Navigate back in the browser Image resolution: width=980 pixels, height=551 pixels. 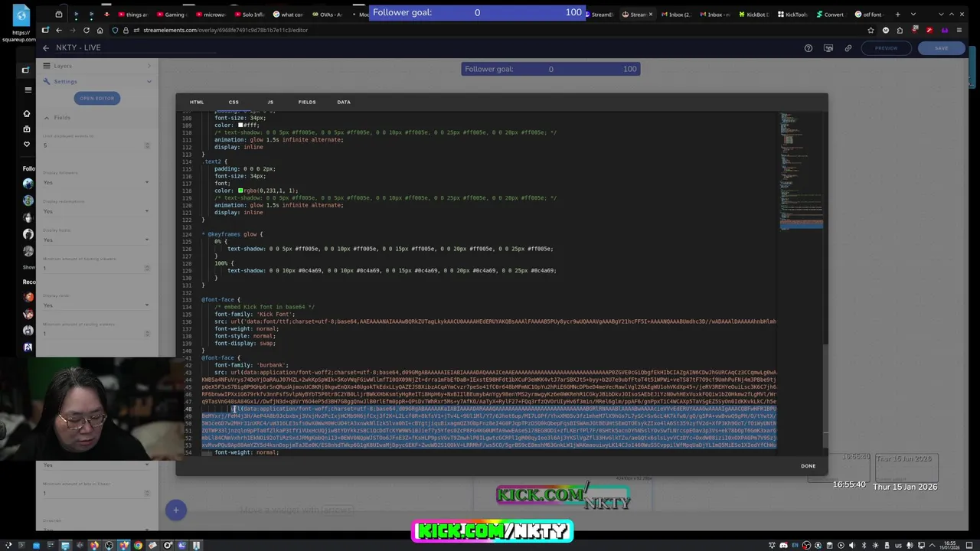58,30
